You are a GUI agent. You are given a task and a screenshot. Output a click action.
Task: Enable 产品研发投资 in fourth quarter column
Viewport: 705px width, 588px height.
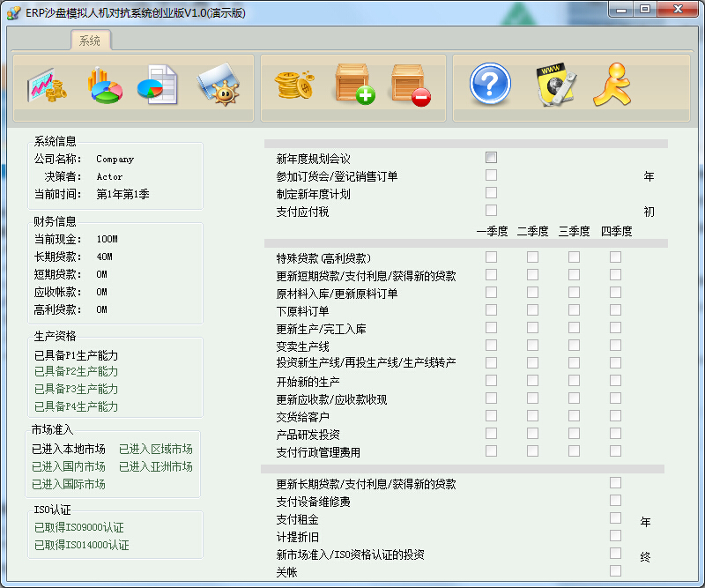click(615, 434)
